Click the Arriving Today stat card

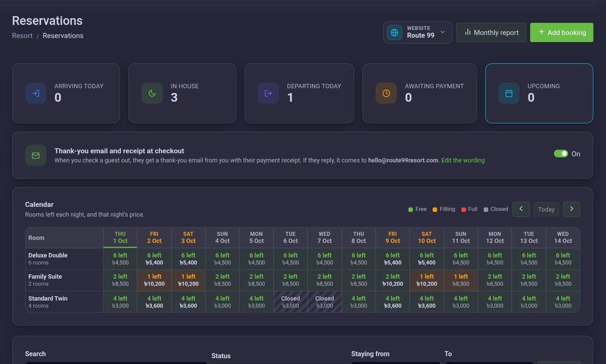click(x=66, y=93)
